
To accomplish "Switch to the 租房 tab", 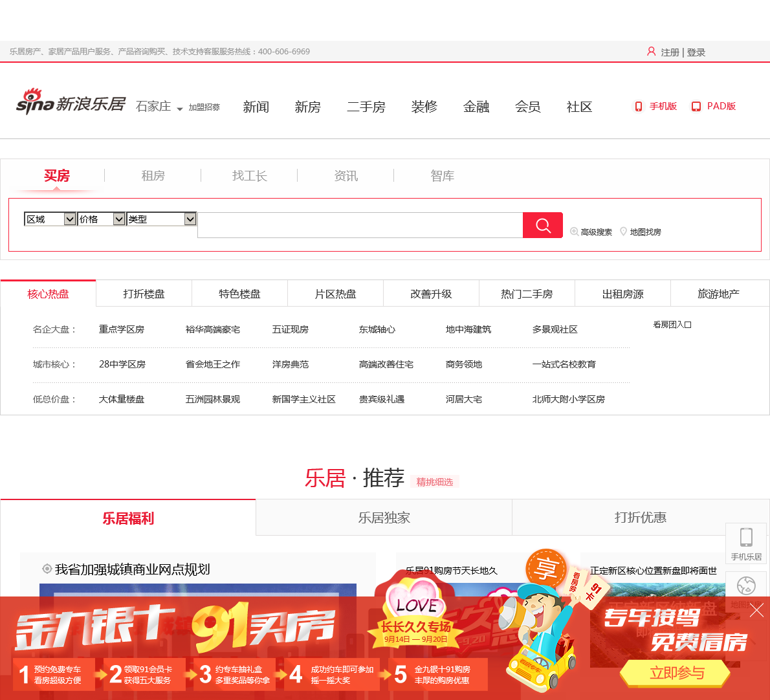I will (x=153, y=176).
